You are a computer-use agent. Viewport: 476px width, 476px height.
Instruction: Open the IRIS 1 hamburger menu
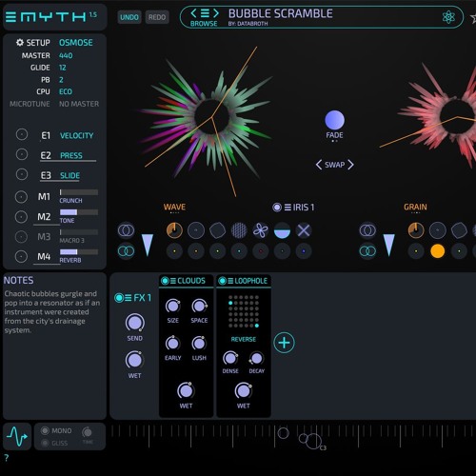[288, 208]
